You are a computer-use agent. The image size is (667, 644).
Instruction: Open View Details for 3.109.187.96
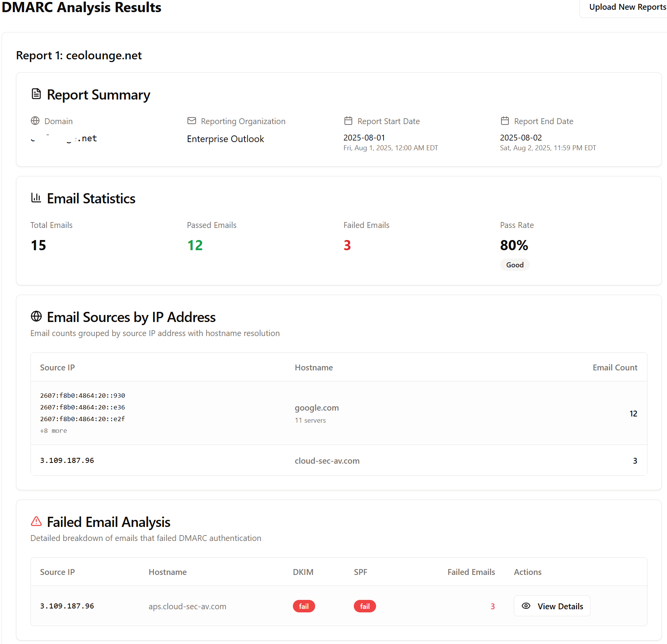[552, 606]
